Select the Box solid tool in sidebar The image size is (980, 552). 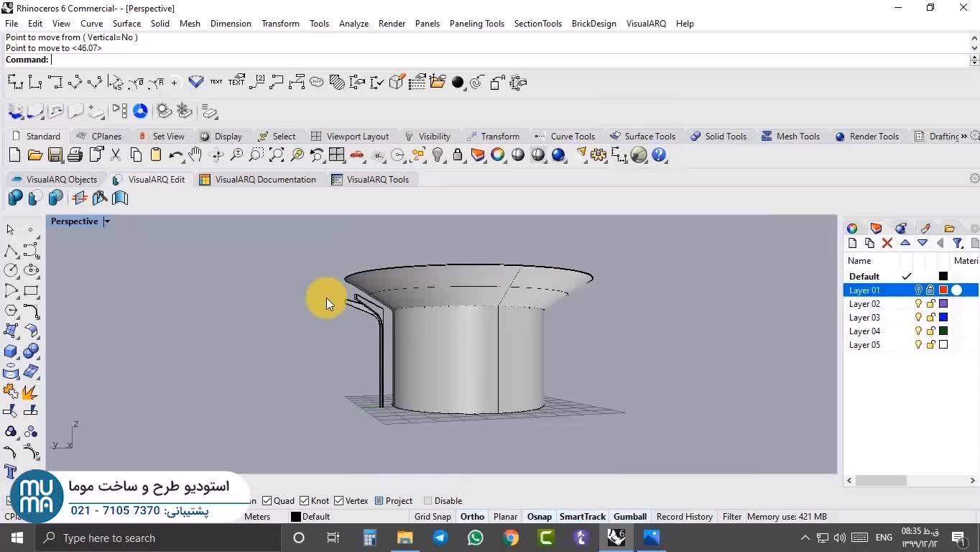[11, 351]
